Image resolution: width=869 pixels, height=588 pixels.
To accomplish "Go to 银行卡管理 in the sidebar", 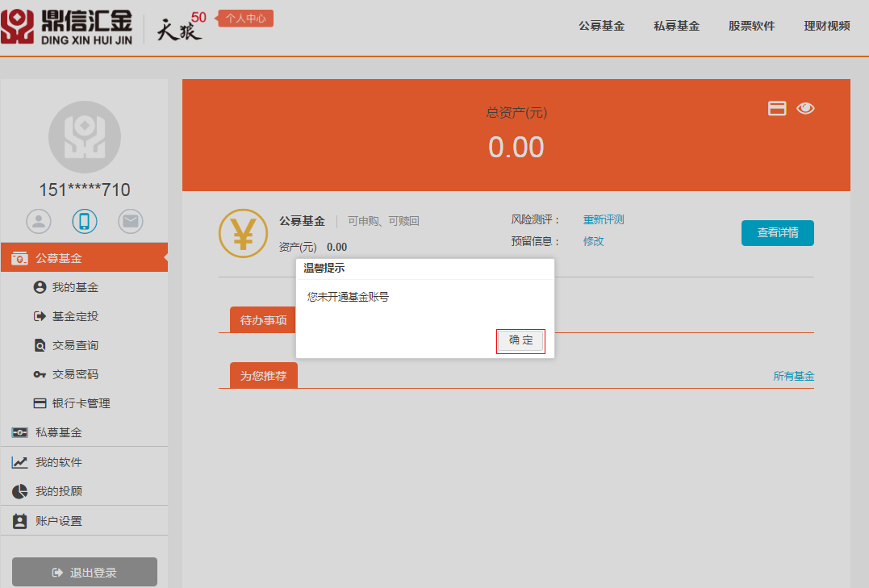I will click(80, 403).
